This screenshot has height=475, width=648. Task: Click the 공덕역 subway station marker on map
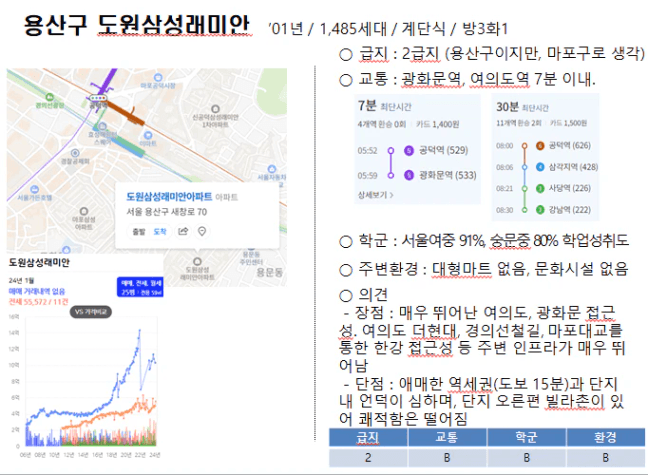click(x=98, y=98)
